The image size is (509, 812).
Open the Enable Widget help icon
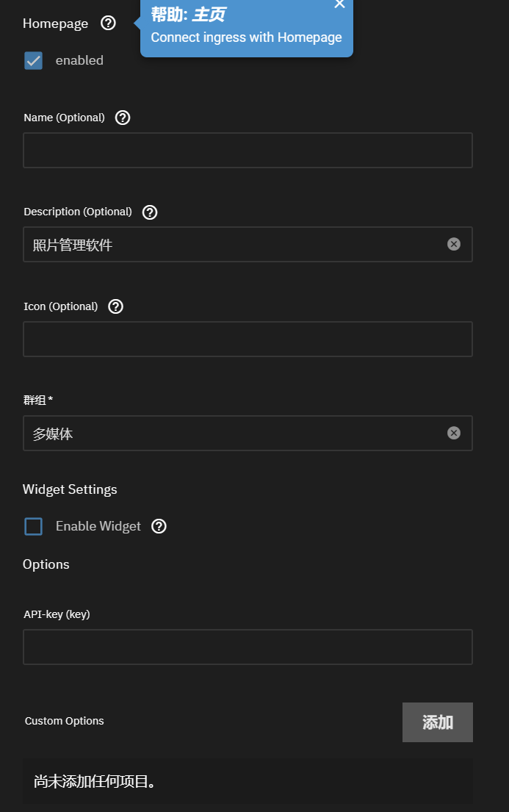click(159, 526)
